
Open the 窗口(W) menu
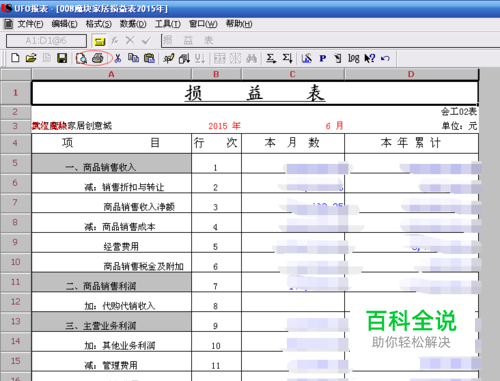point(203,24)
